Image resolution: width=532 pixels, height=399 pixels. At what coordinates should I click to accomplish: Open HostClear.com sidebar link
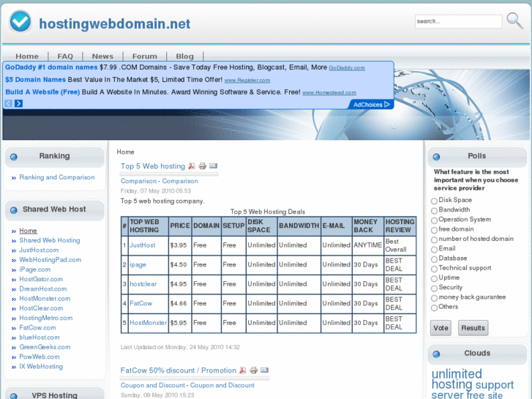[41, 308]
